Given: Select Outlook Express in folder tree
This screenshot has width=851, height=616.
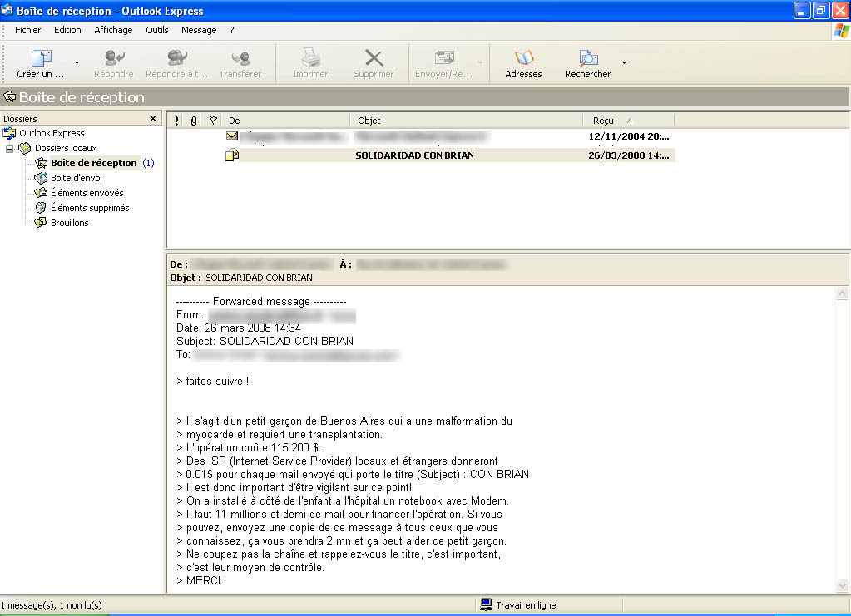Looking at the screenshot, I should click(52, 133).
